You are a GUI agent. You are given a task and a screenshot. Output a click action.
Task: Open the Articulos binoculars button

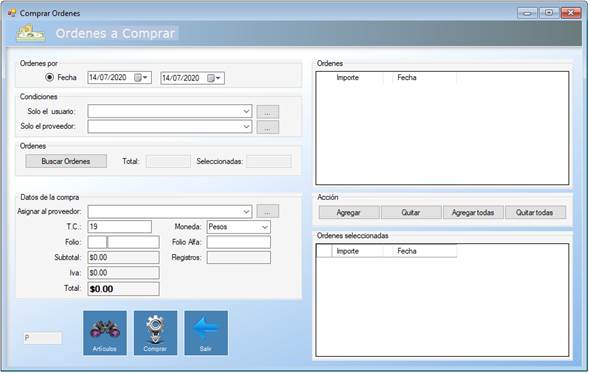click(105, 333)
